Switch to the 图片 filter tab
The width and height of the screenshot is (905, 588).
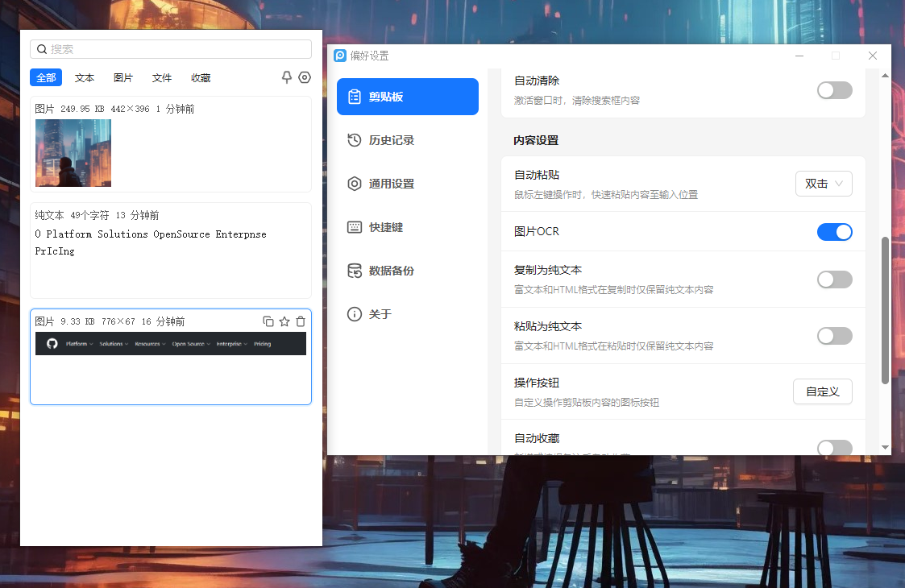[123, 78]
